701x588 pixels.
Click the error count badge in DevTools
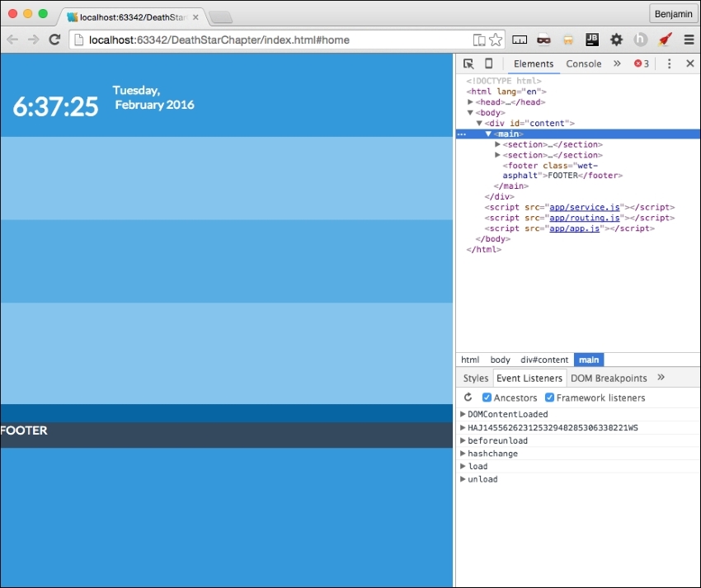[x=641, y=64]
